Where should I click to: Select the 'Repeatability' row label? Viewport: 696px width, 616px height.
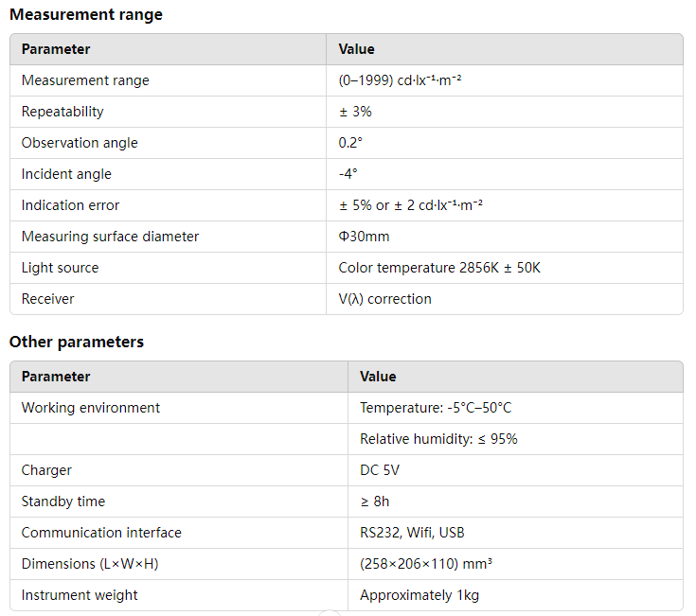click(62, 112)
